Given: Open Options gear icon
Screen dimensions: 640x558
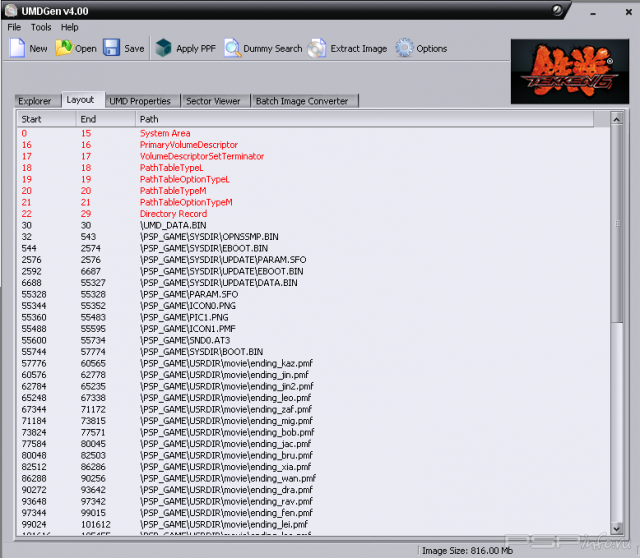Looking at the screenshot, I should tap(404, 48).
